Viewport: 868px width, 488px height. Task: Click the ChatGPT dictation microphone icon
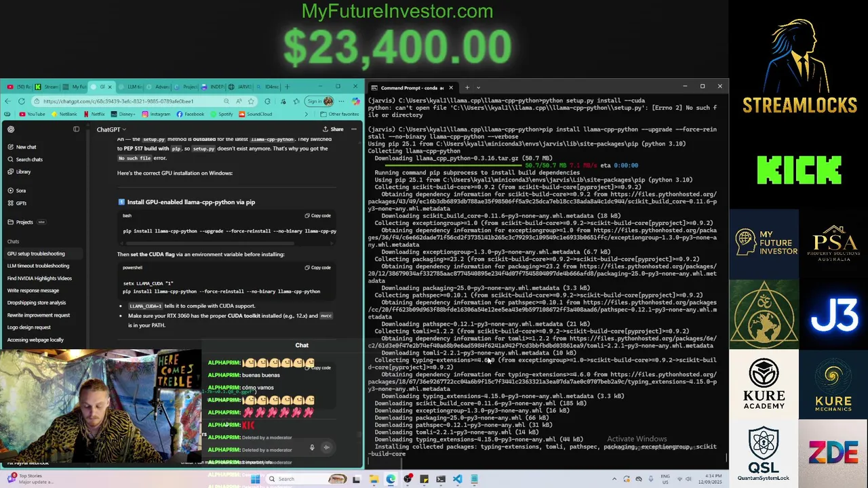point(312,447)
